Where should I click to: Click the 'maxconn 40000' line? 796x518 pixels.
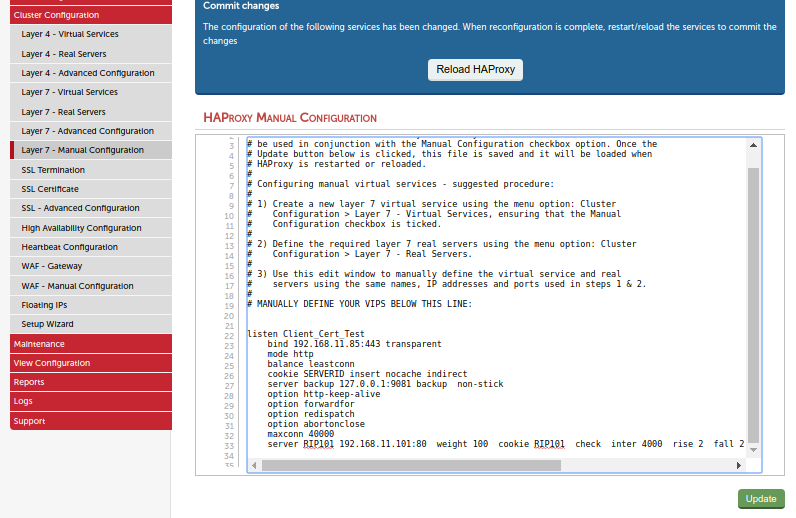click(x=301, y=434)
